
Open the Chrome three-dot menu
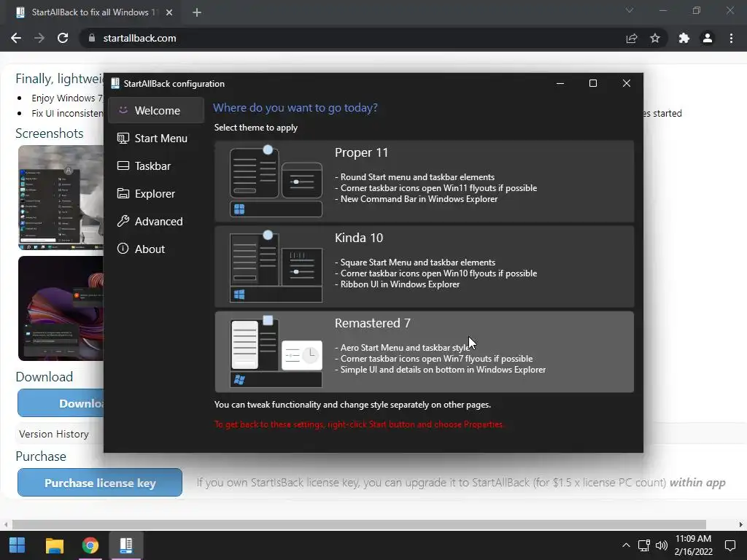pyautogui.click(x=731, y=38)
